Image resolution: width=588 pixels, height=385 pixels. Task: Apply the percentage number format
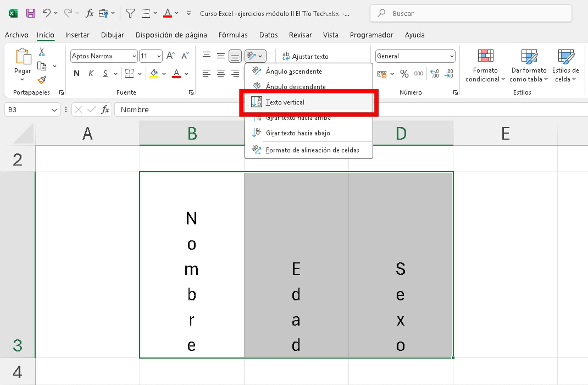coord(405,74)
